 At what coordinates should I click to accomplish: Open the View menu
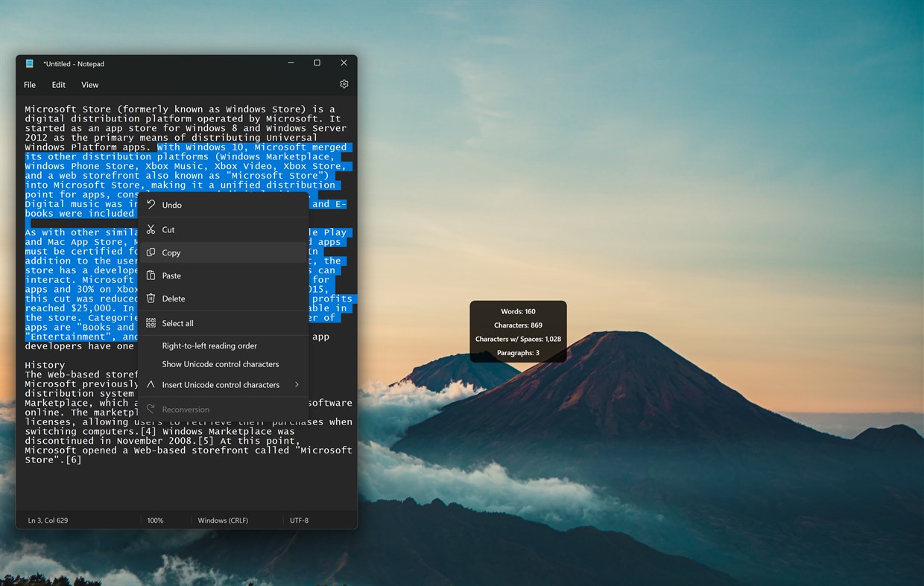tap(89, 84)
